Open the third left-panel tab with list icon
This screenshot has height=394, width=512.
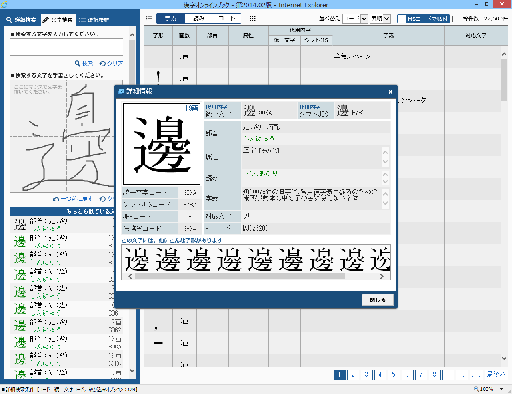point(94,20)
